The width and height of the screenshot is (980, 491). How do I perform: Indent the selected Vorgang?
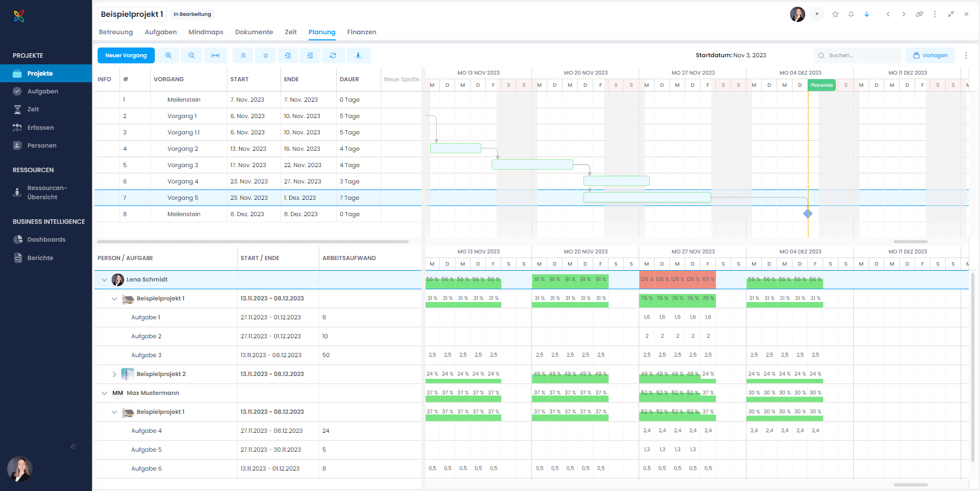[288, 55]
